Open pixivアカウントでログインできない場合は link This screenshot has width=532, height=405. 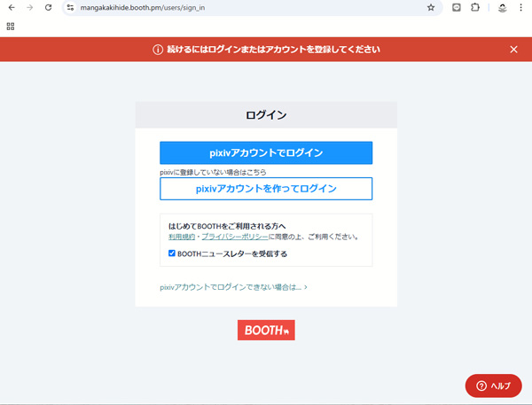[233, 287]
